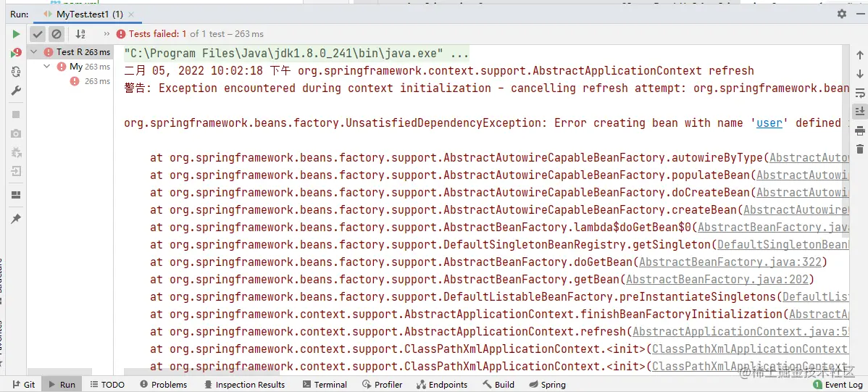868x392 pixels.
Task: Open AbstractBeanFactory.java:202 link
Action: [717, 279]
